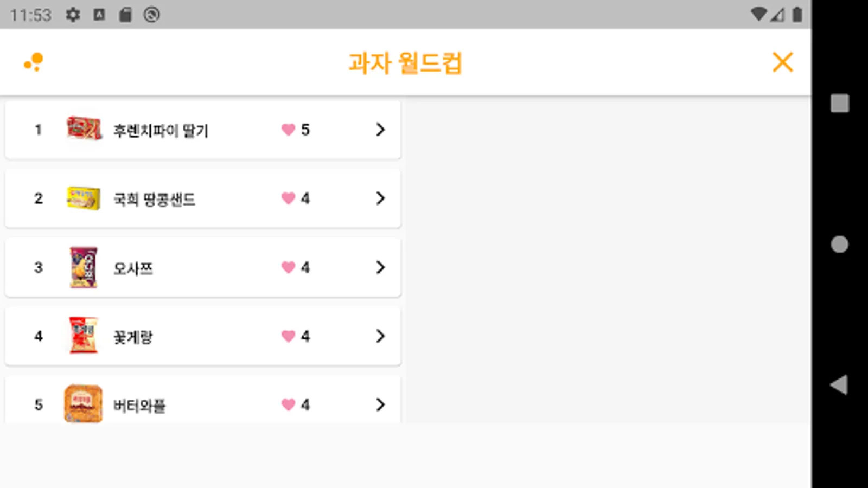This screenshot has height=488, width=868.
Task: Tap the heart beside 버터와플
Action: 288,404
